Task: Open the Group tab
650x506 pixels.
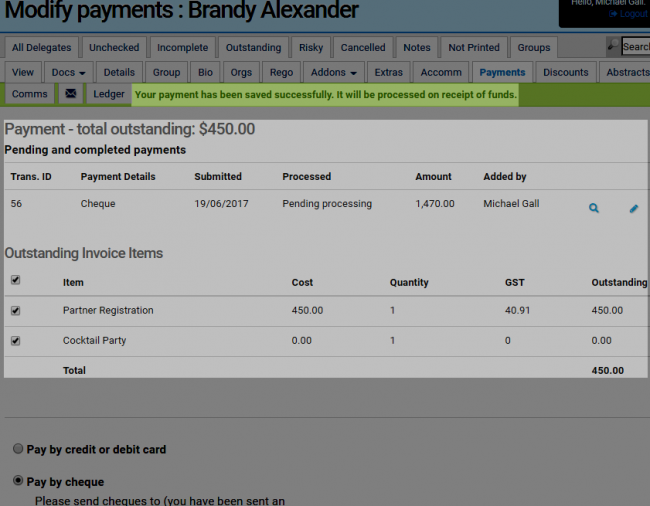Action: click(166, 73)
